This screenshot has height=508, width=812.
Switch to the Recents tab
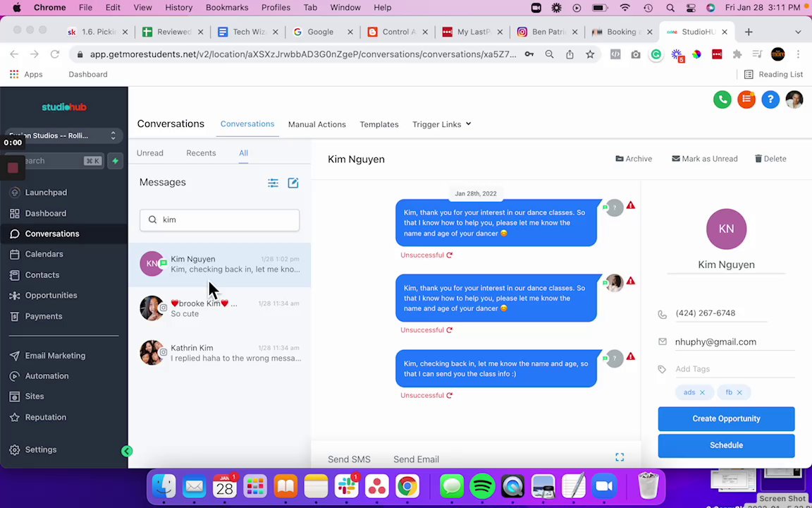[x=201, y=153]
